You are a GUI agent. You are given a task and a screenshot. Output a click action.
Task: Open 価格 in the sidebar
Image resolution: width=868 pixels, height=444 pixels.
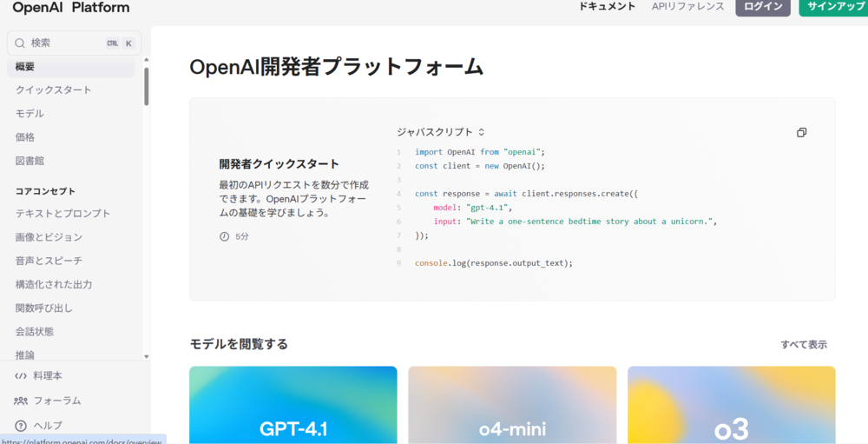[x=25, y=137]
